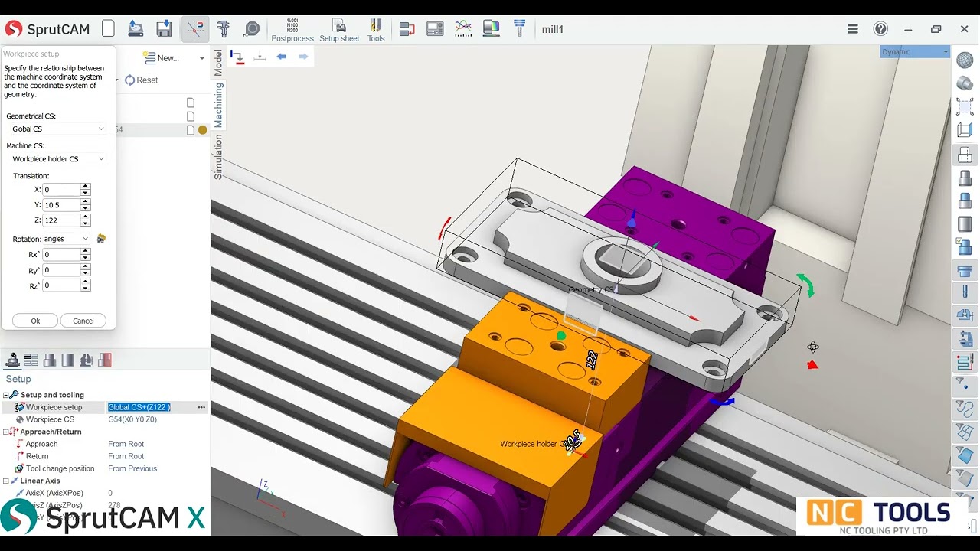980x551 pixels.
Task: Click the tape measure icon
Action: click(x=252, y=29)
